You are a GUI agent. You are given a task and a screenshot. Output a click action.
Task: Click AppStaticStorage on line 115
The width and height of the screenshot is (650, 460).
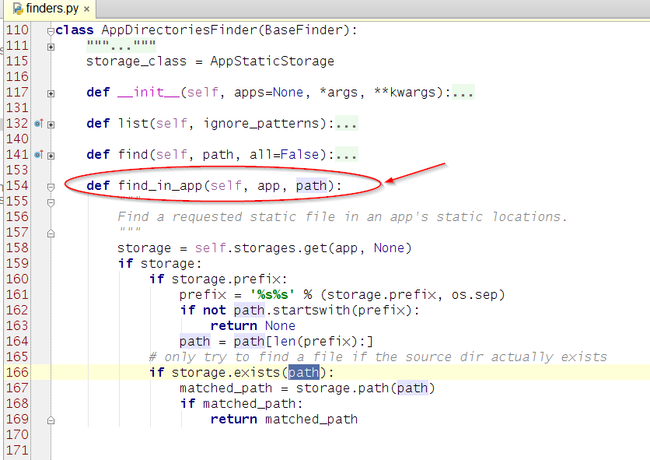pos(272,61)
